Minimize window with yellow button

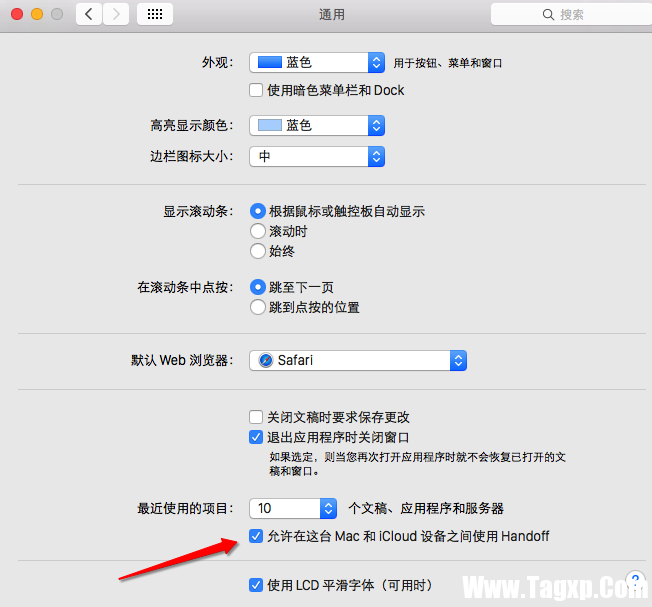click(37, 14)
